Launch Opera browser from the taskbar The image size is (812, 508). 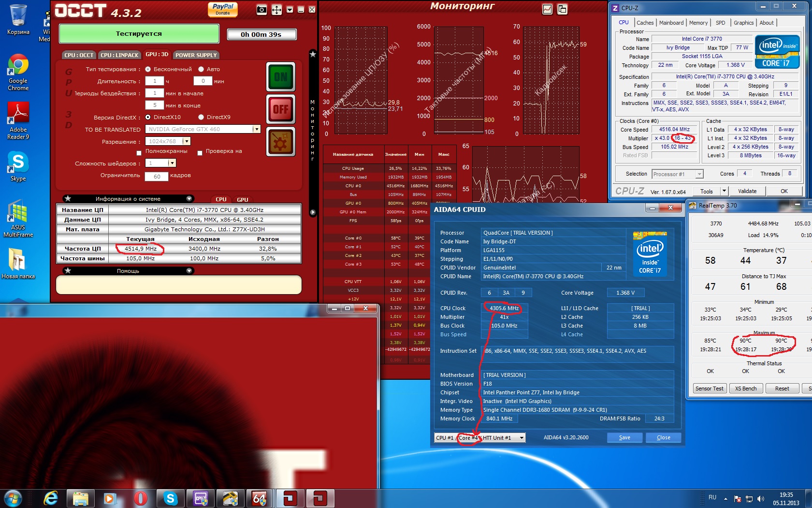point(140,498)
